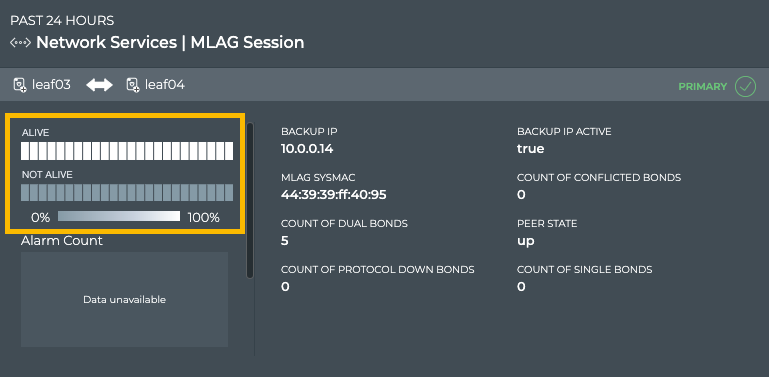This screenshot has width=769, height=377.
Task: Click the PRIMARY status label
Action: 703,87
